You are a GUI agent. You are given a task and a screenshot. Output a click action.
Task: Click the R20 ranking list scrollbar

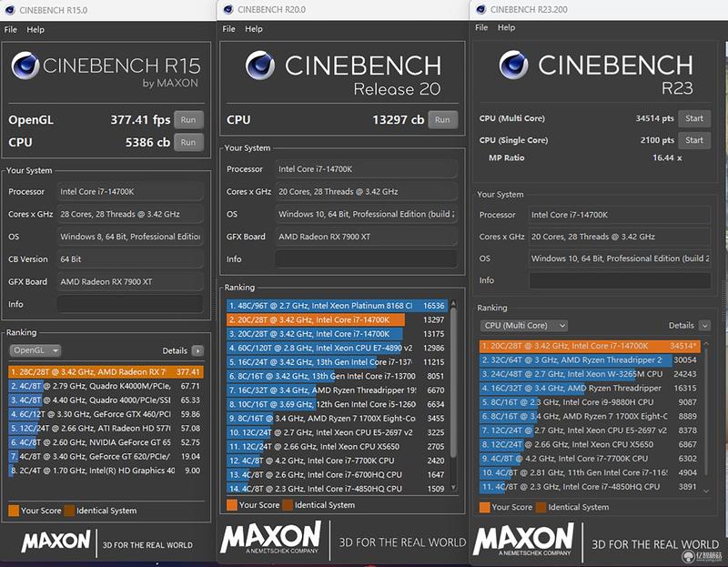pos(453,383)
